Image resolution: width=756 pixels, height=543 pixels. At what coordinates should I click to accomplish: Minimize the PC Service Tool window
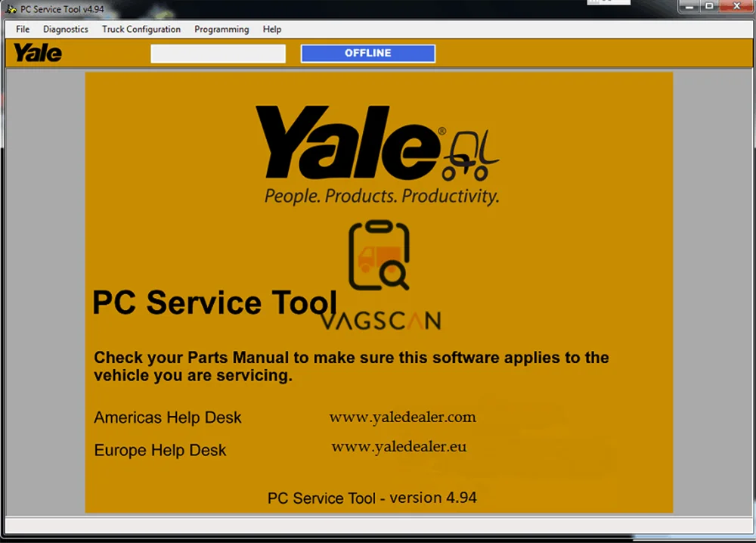(x=689, y=6)
